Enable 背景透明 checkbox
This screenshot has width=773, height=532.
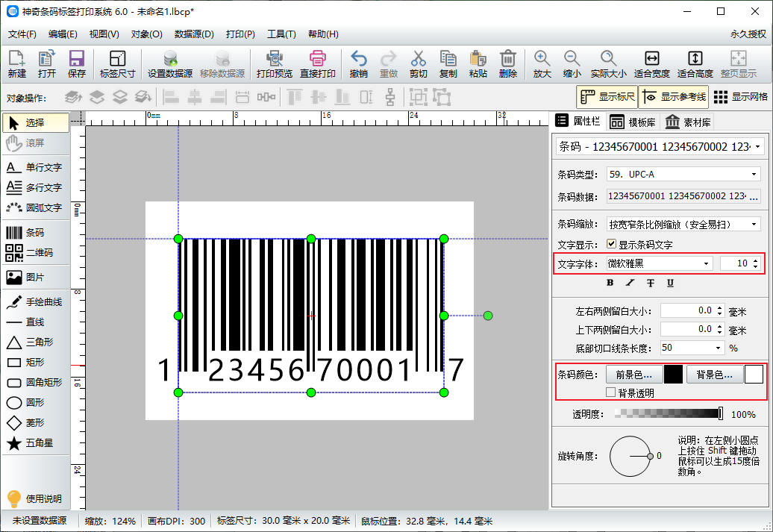(611, 392)
